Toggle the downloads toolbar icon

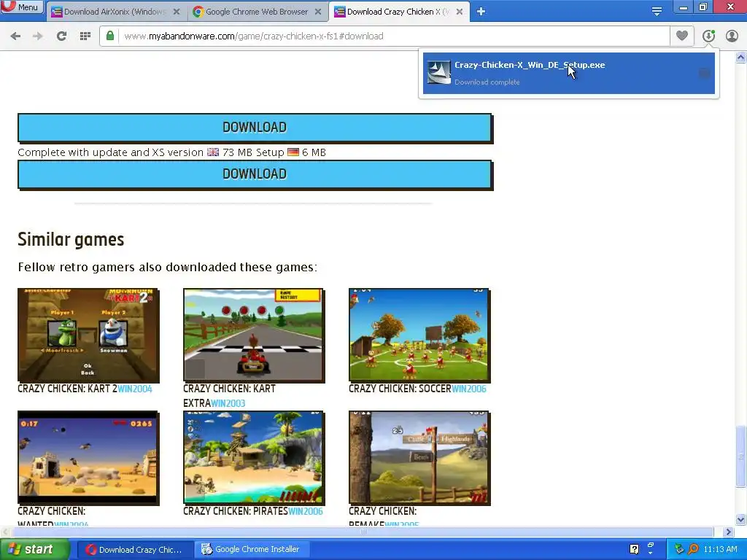(708, 36)
